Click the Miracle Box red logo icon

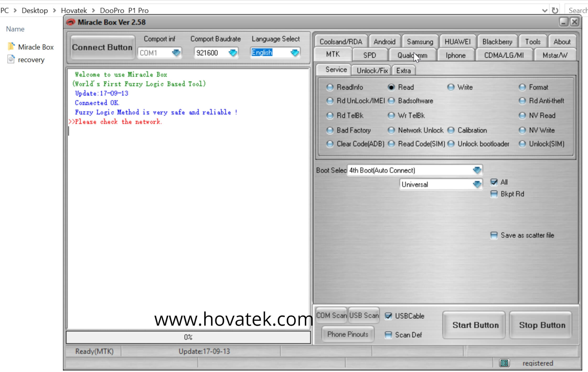pyautogui.click(x=71, y=22)
